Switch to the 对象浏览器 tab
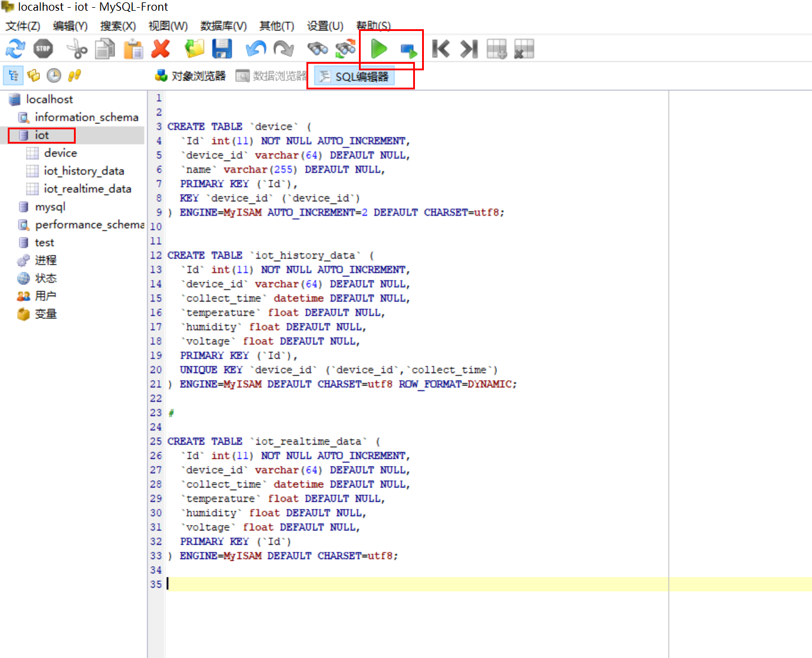Viewport: 812px width, 658px height. click(190, 76)
